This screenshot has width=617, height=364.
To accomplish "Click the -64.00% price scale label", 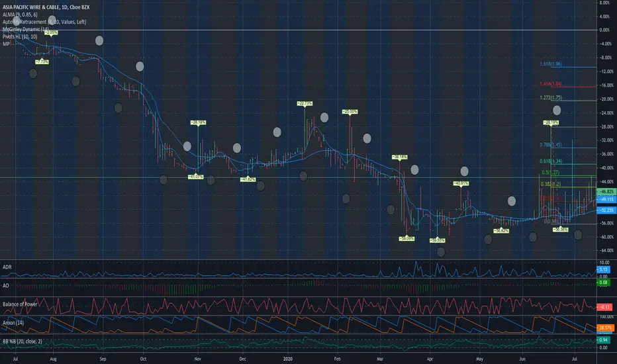I will coord(606,250).
